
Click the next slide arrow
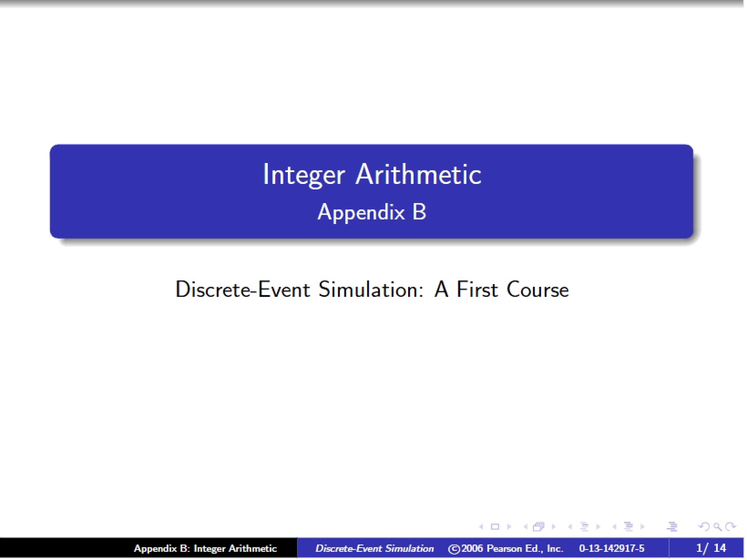pos(509,527)
